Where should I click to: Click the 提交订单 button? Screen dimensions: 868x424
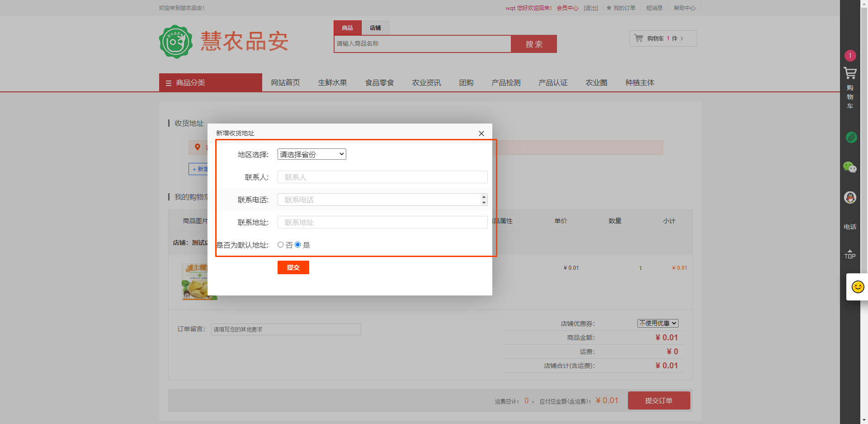point(659,400)
